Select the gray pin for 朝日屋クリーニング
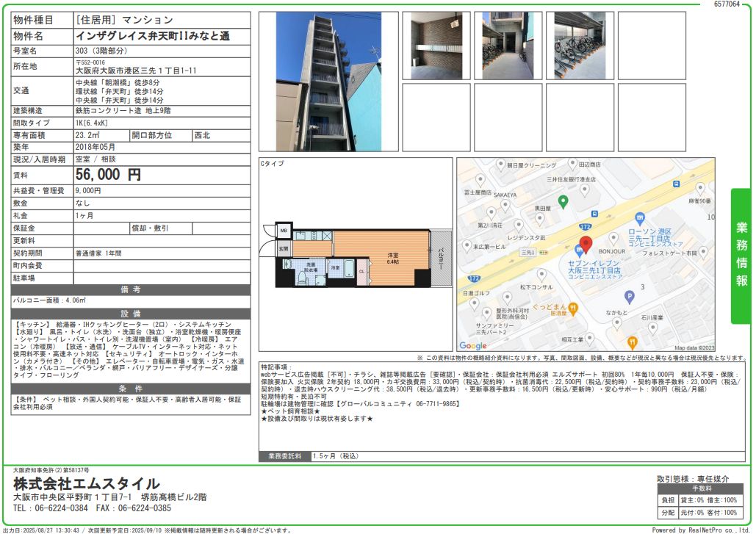Viewport: 756px width, 534px height. point(499,165)
